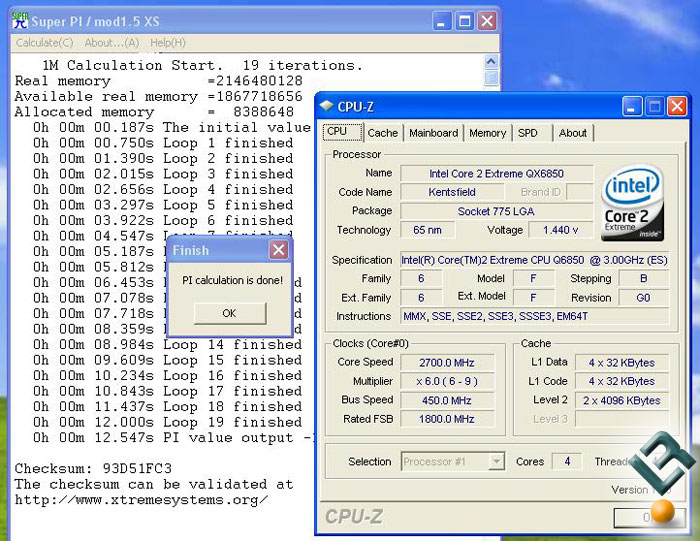Click the Rated FSB value 1800.0 MHz

(x=447, y=419)
